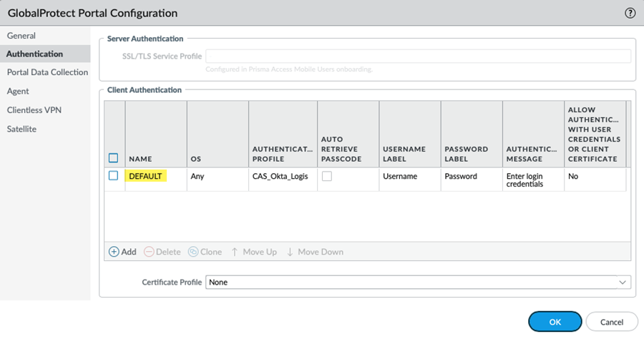This screenshot has width=644, height=339.
Task: Toggle the select-all checkbox in table header
Action: (113, 158)
